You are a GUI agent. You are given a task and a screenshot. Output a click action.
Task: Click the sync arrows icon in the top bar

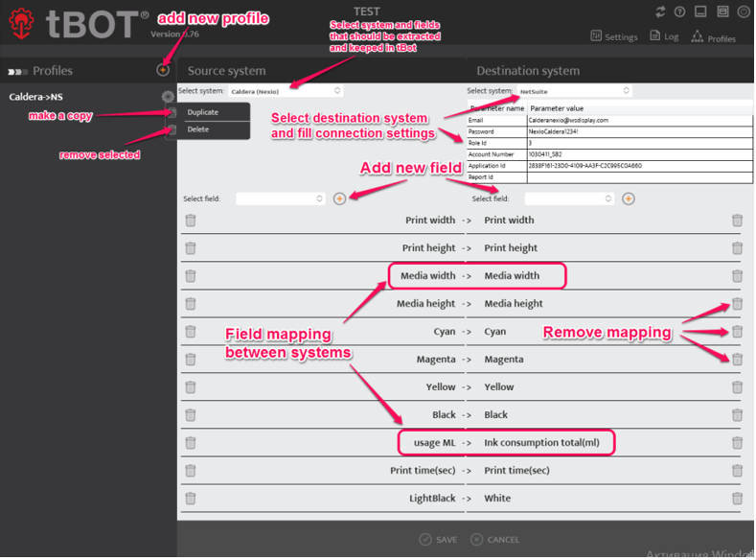click(660, 12)
